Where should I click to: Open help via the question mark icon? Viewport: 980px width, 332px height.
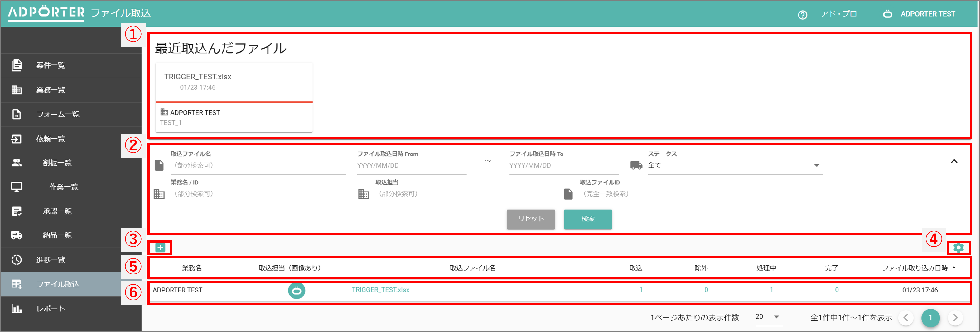tap(802, 14)
